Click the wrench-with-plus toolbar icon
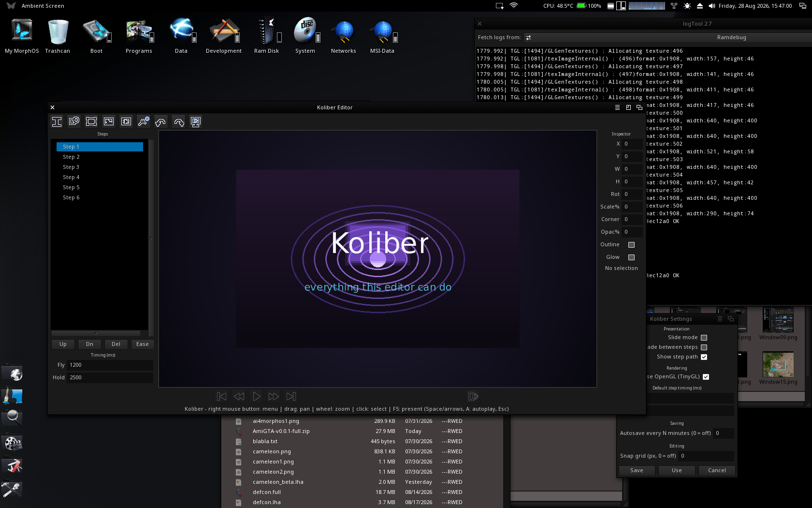This screenshot has height=508, width=812. pos(144,122)
